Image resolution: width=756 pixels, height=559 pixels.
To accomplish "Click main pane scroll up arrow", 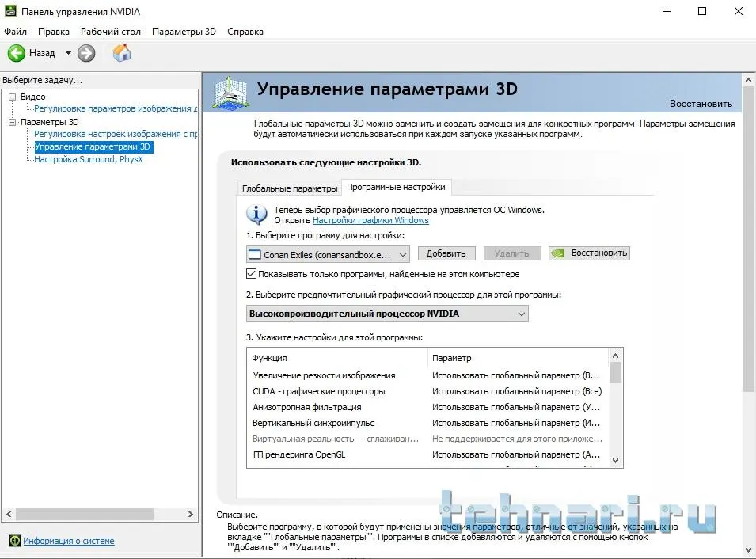I will point(748,80).
